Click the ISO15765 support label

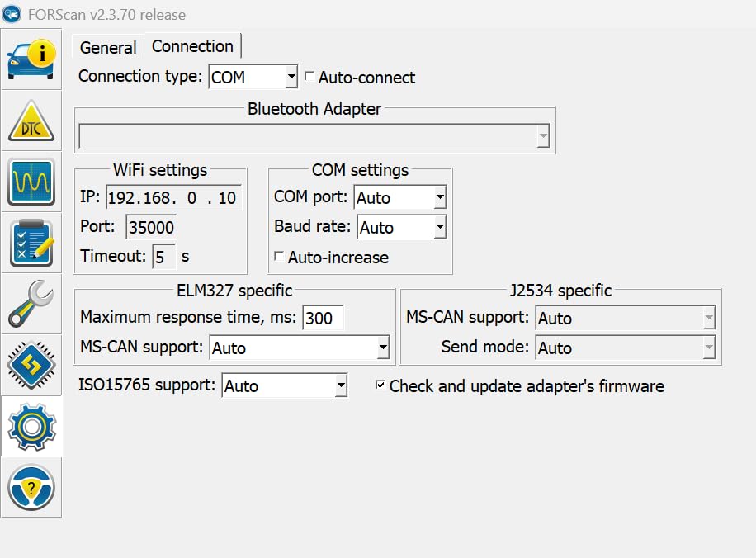(147, 385)
